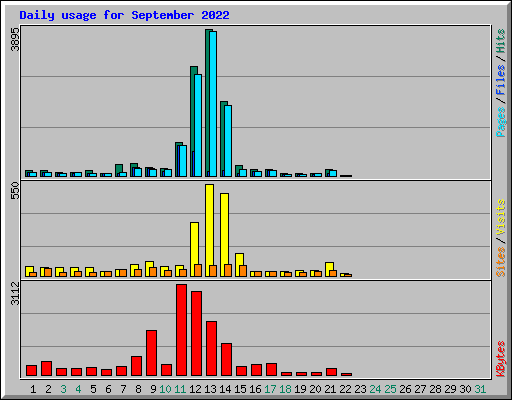Click the Sites legend label
The height and width of the screenshot is (400, 512).
501,262
